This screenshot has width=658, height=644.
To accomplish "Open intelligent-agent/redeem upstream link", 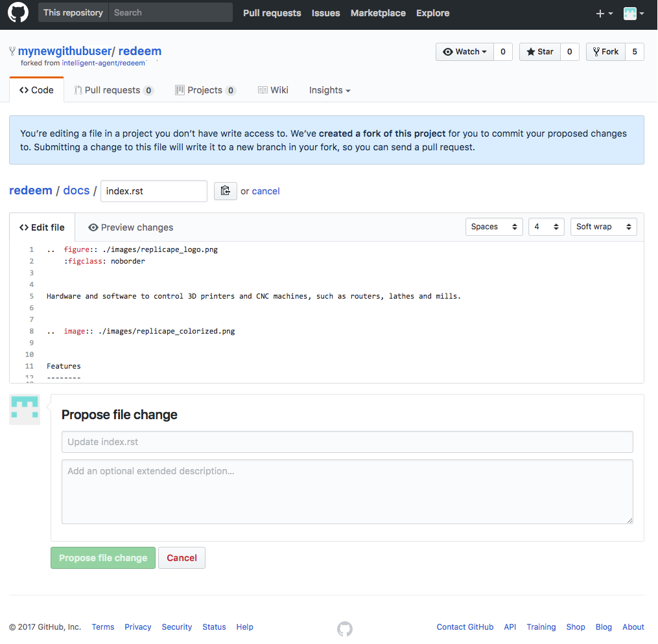I will click(103, 63).
